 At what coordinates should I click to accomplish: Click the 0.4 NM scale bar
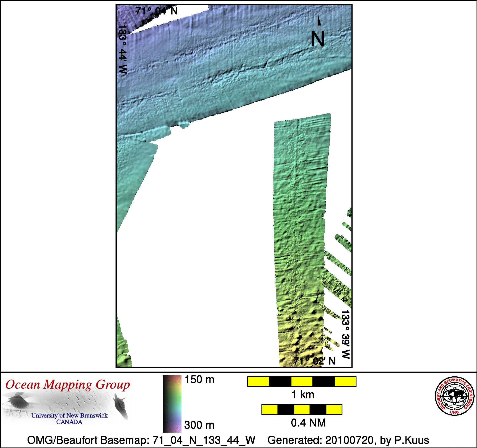tap(302, 409)
